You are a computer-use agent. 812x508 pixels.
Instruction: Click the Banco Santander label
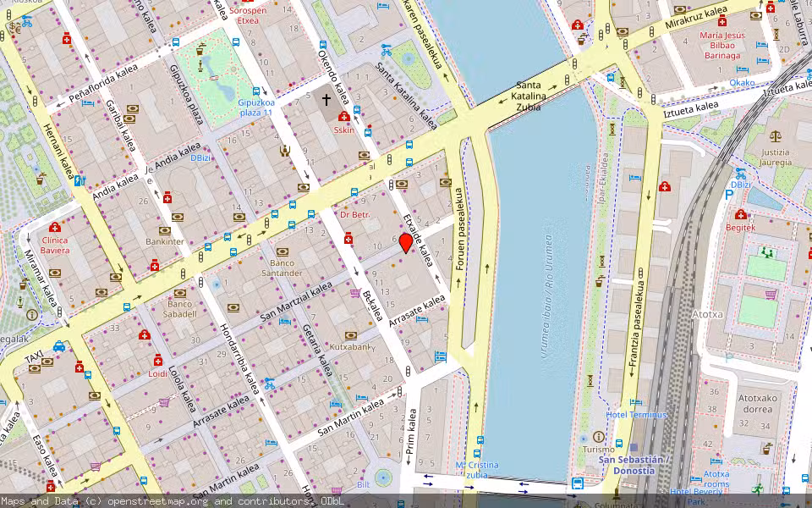282,268
